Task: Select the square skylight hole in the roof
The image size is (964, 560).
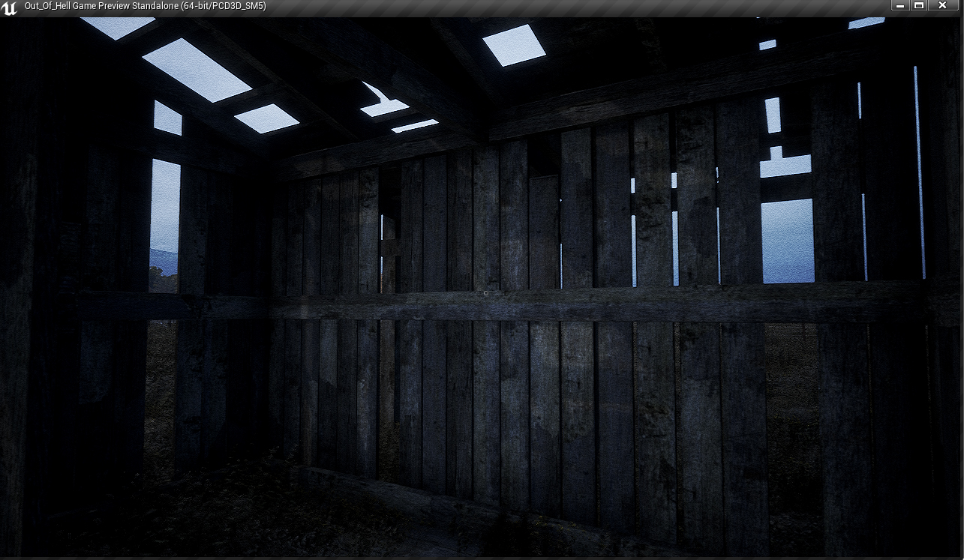Action: pyautogui.click(x=514, y=44)
